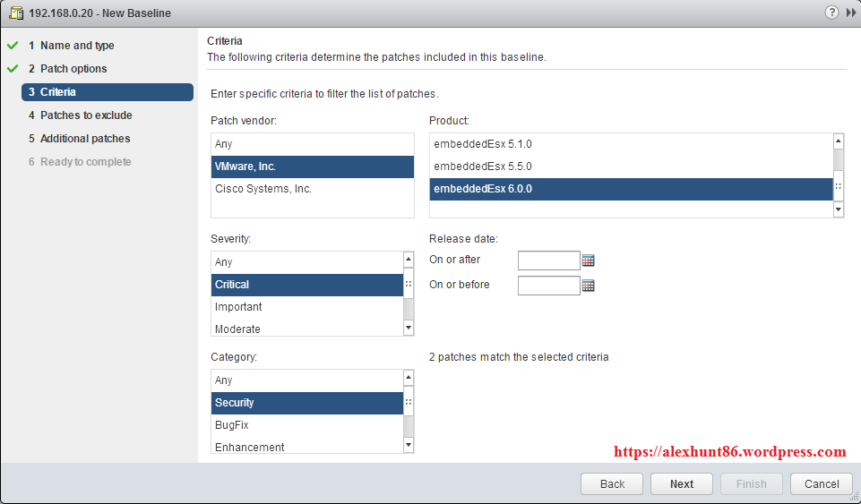
Task: Pick BugFix in the Category list
Action: 232,425
